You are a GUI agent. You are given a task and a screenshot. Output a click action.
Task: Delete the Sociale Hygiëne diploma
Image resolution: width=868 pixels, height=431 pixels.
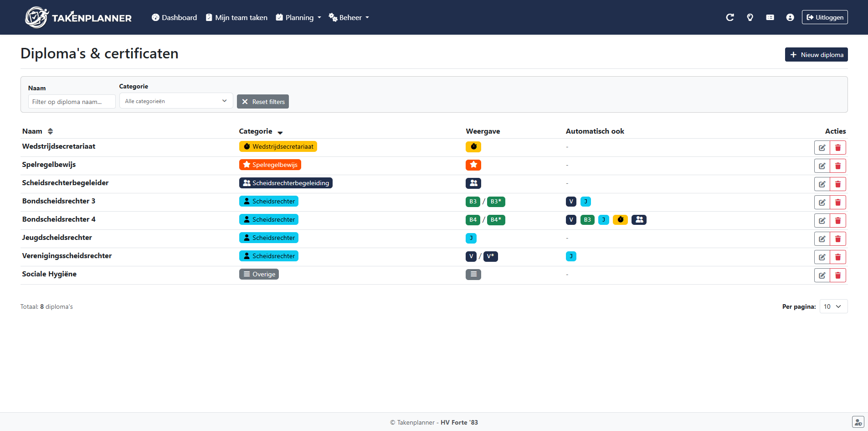837,275
